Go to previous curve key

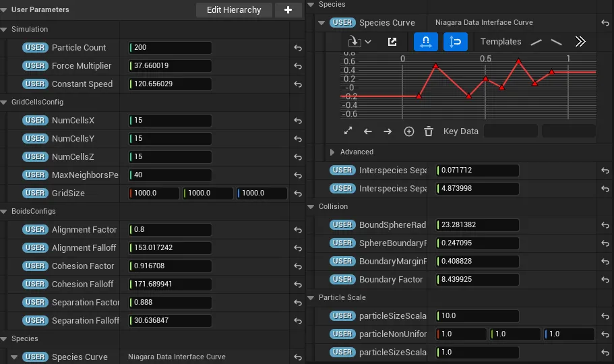click(368, 131)
